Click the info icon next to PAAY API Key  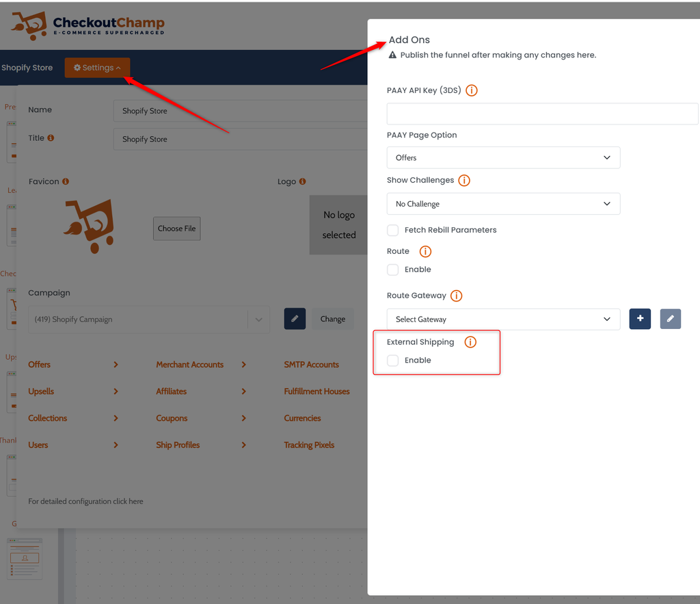[x=471, y=90]
